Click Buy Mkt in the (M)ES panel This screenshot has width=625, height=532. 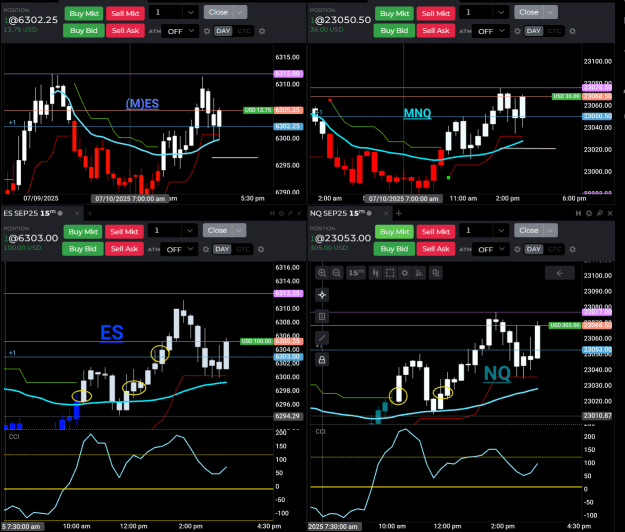[x=84, y=14]
